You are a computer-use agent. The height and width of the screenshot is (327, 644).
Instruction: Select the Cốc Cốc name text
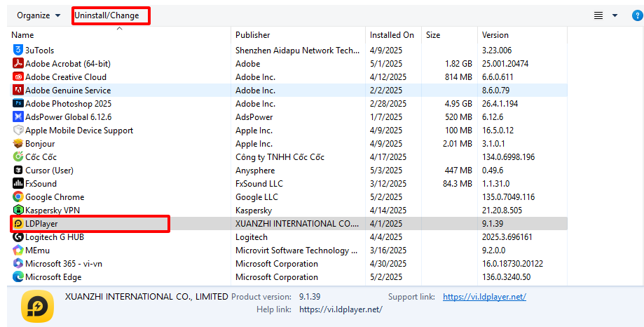point(41,156)
